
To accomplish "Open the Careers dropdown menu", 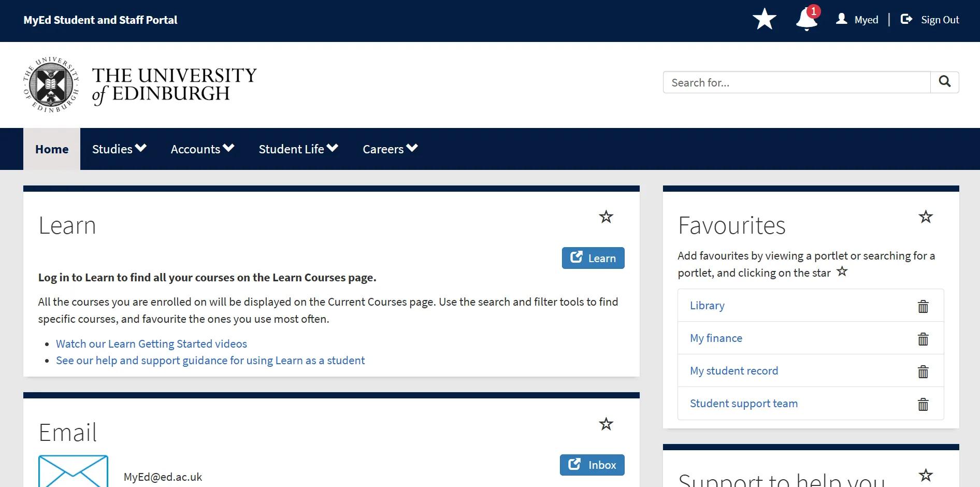I will (x=390, y=149).
